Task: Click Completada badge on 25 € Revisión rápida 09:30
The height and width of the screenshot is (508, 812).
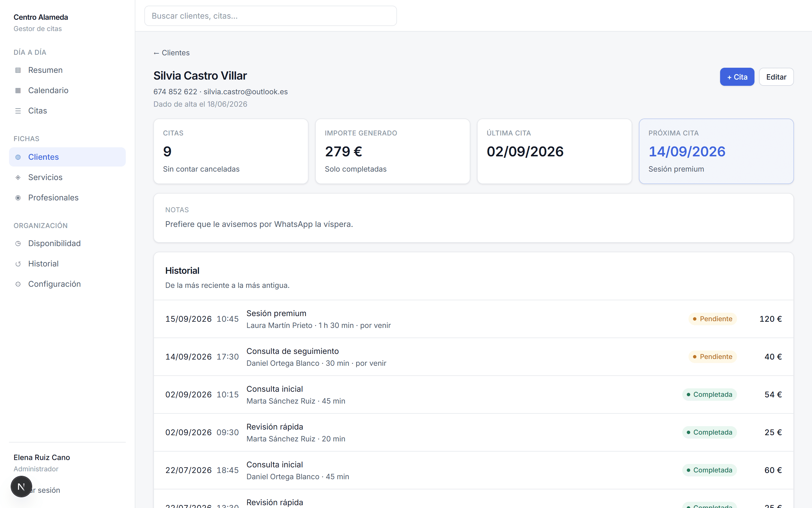Action: click(709, 432)
